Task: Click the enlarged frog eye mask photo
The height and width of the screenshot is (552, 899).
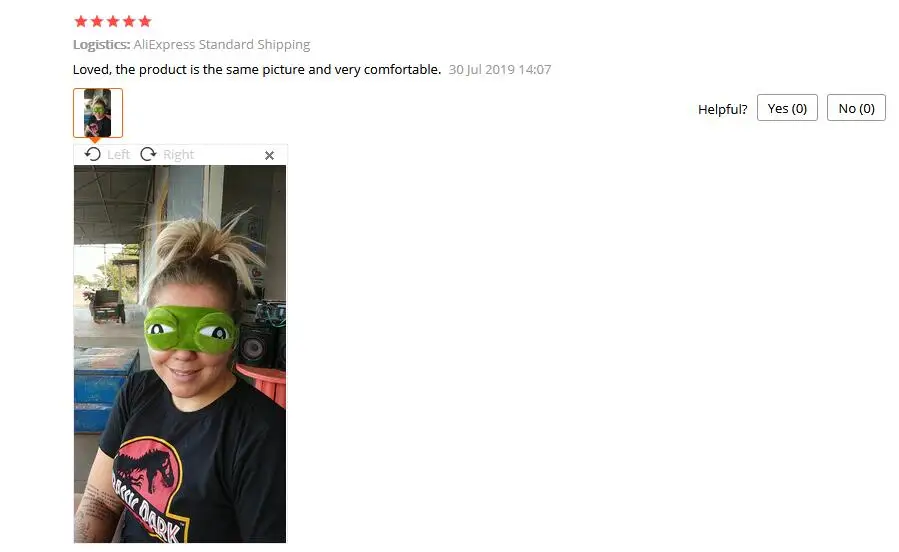Action: (x=180, y=354)
